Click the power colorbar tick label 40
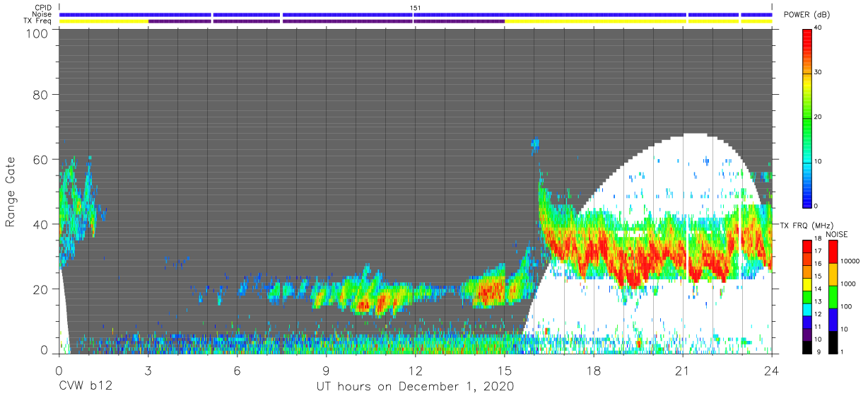This screenshot has height=401, width=868. (x=819, y=28)
